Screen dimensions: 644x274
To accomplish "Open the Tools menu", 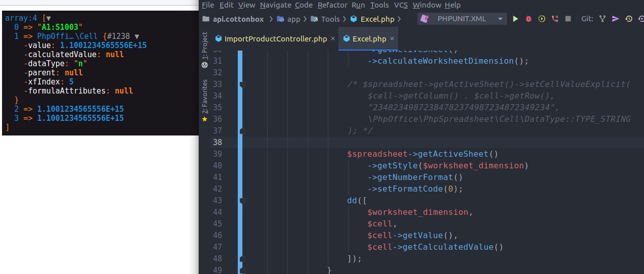I will click(x=379, y=5).
